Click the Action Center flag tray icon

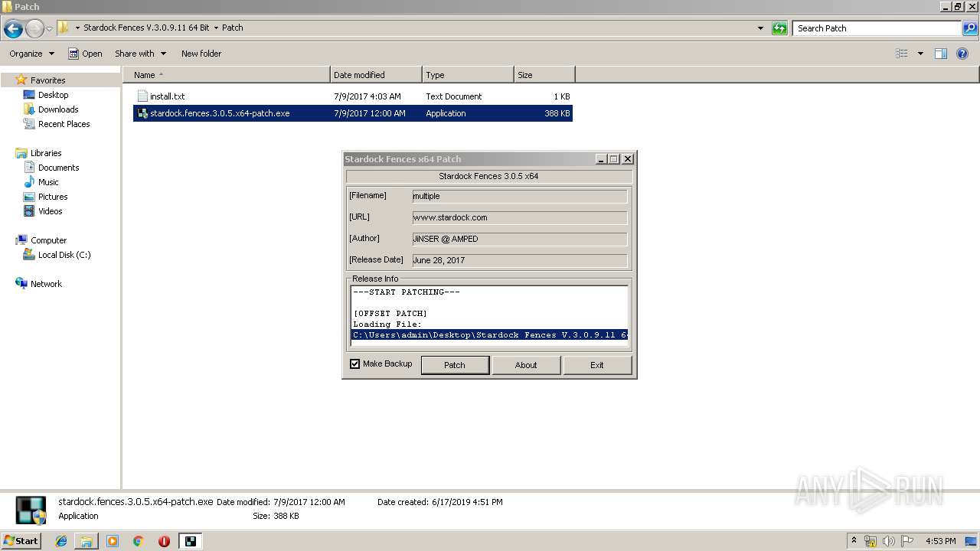pyautogui.click(x=906, y=541)
